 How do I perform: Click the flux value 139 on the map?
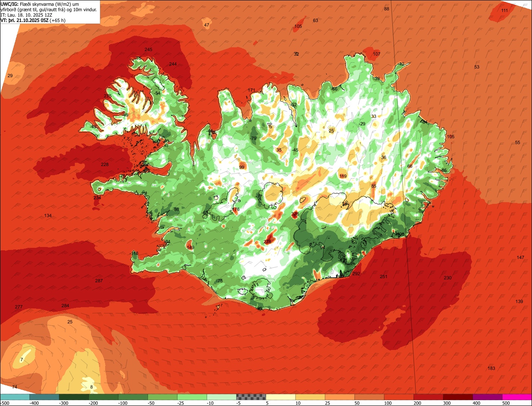[x=519, y=302]
